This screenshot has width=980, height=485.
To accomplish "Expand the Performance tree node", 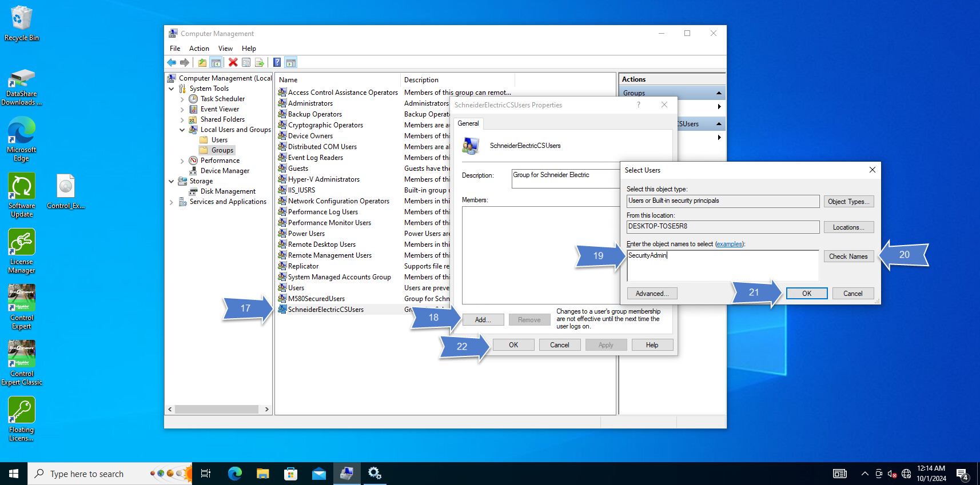I will (182, 161).
